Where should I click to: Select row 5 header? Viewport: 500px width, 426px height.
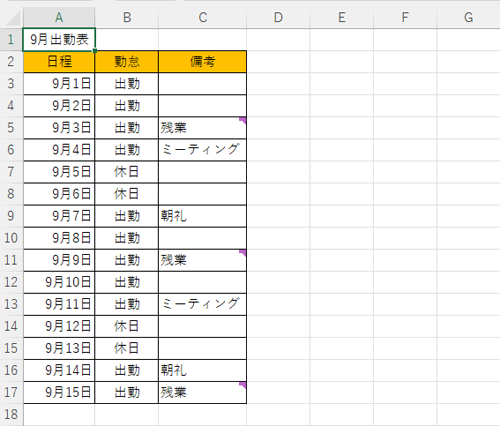(x=11, y=127)
